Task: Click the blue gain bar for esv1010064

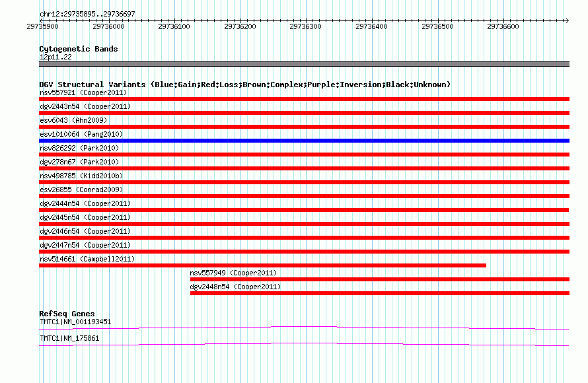Action: click(304, 141)
